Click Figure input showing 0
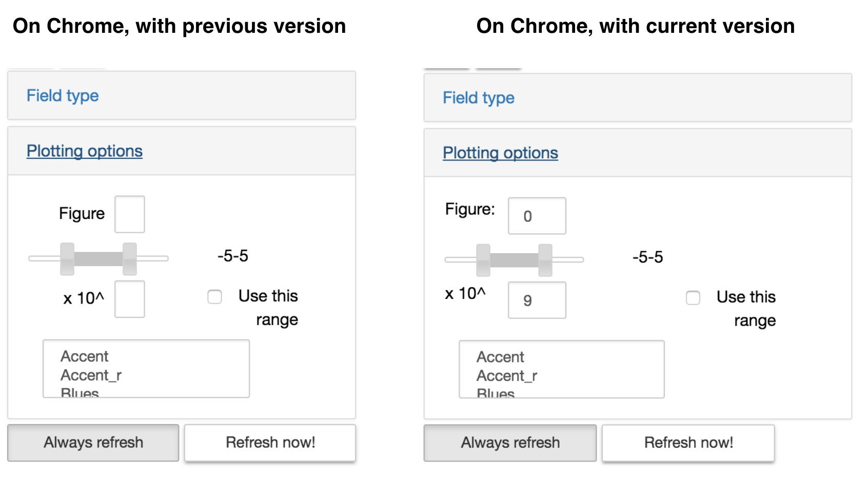868x479 pixels. [x=537, y=216]
